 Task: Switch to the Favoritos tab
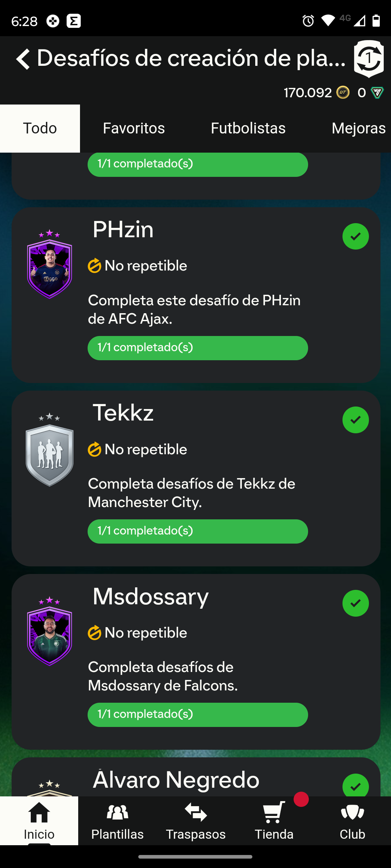[x=134, y=128]
